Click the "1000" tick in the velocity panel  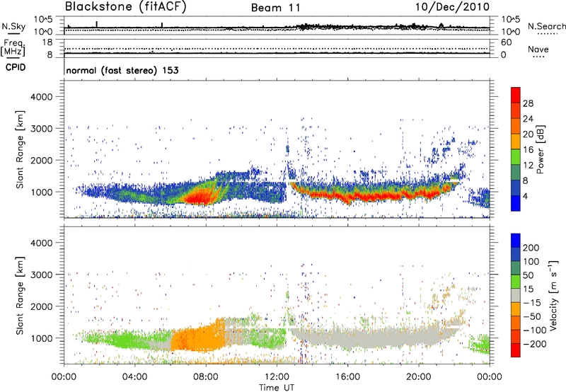(41, 338)
